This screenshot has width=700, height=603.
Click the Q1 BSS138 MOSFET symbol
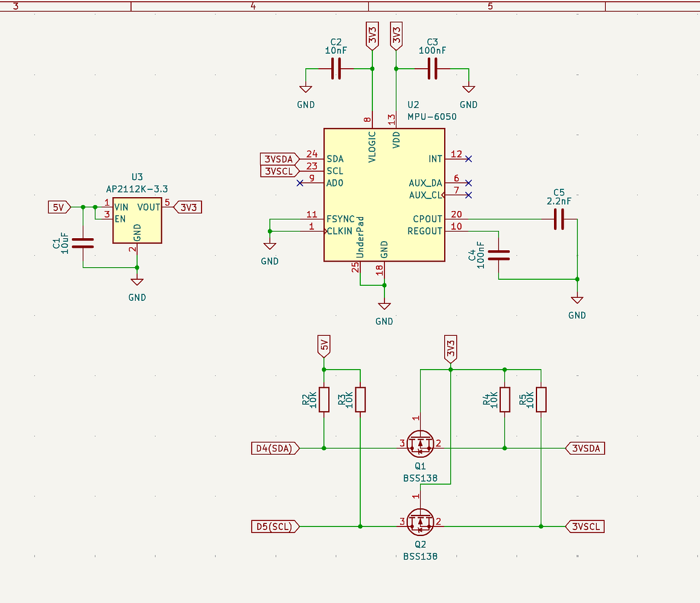click(420, 444)
